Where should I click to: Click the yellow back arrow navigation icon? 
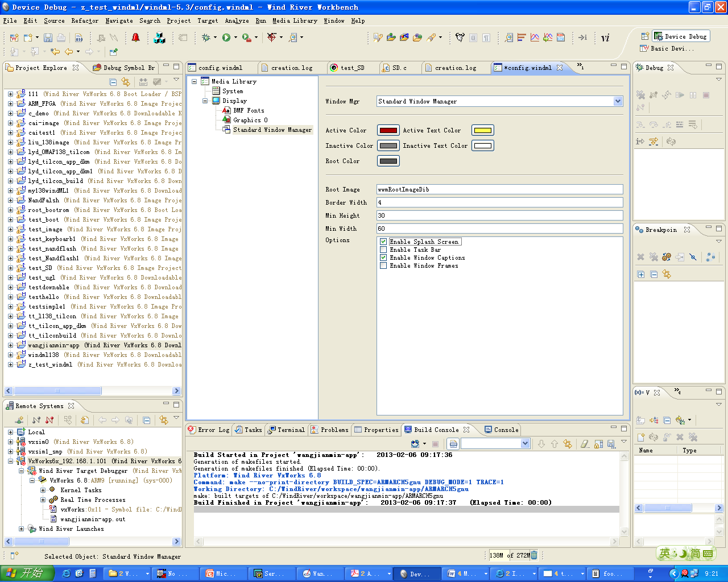tap(69, 52)
